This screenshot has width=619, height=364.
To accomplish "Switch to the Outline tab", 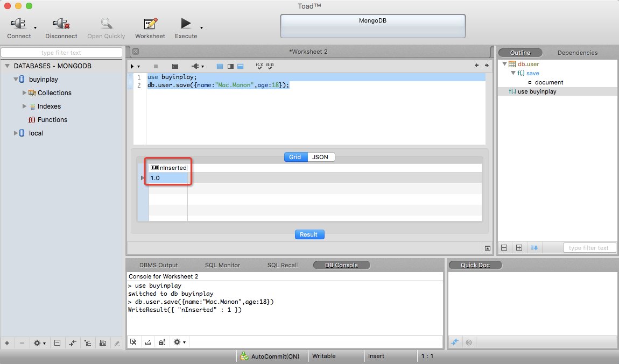I will coord(520,53).
